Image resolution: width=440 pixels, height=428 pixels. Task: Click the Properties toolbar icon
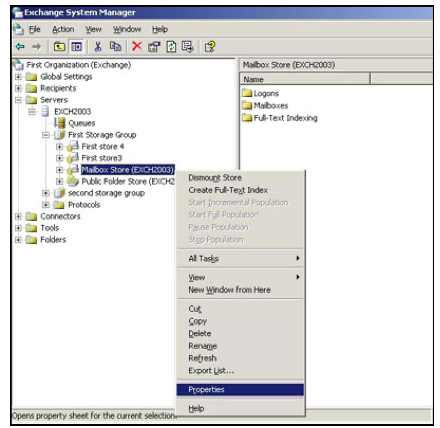[154, 47]
